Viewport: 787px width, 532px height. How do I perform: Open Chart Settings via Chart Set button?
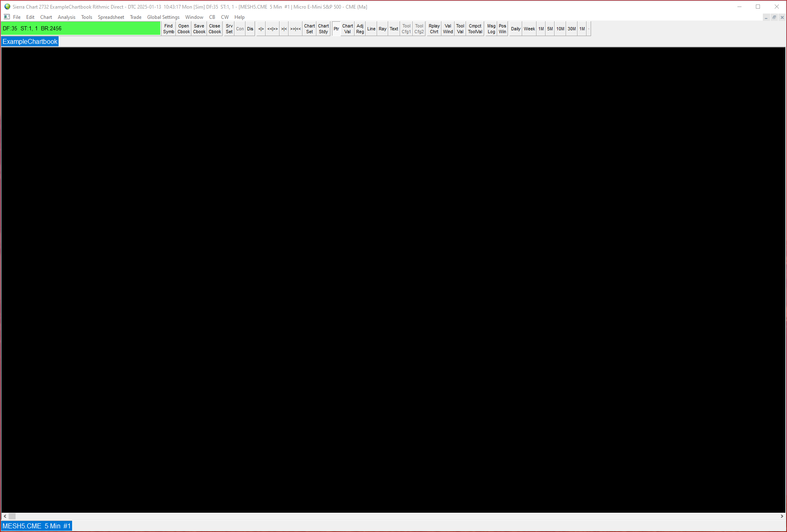309,29
